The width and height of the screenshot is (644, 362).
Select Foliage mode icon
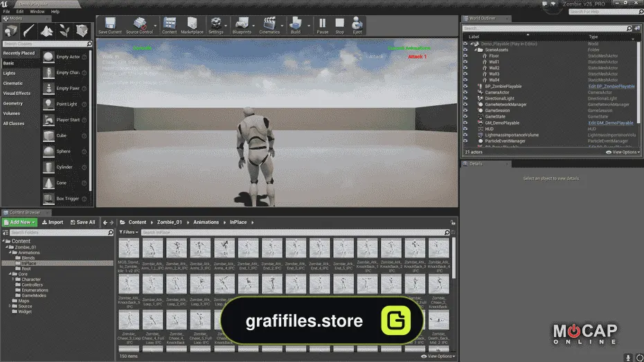64,30
